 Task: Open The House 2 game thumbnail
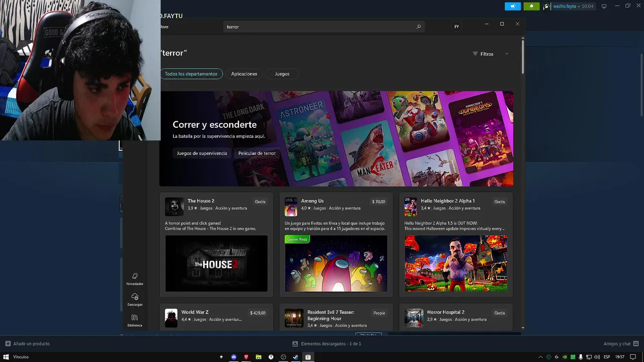click(x=216, y=263)
